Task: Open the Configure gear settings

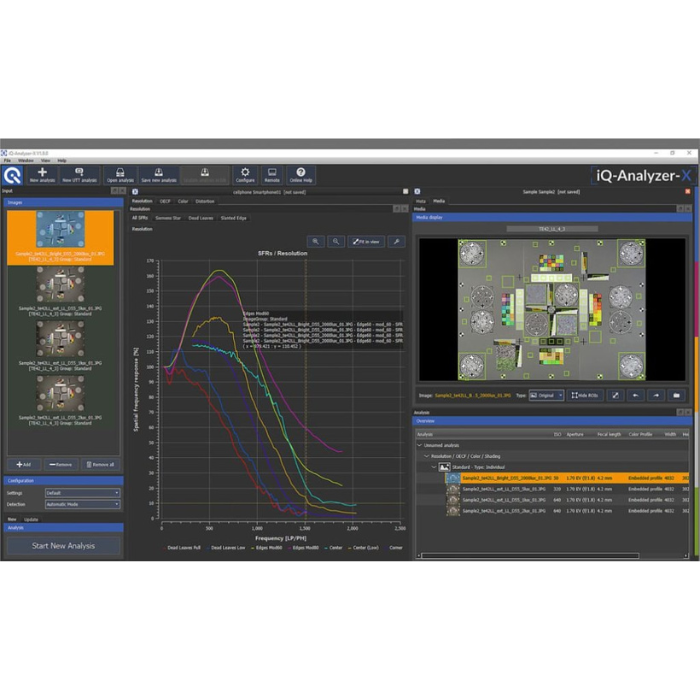Action: [x=245, y=175]
